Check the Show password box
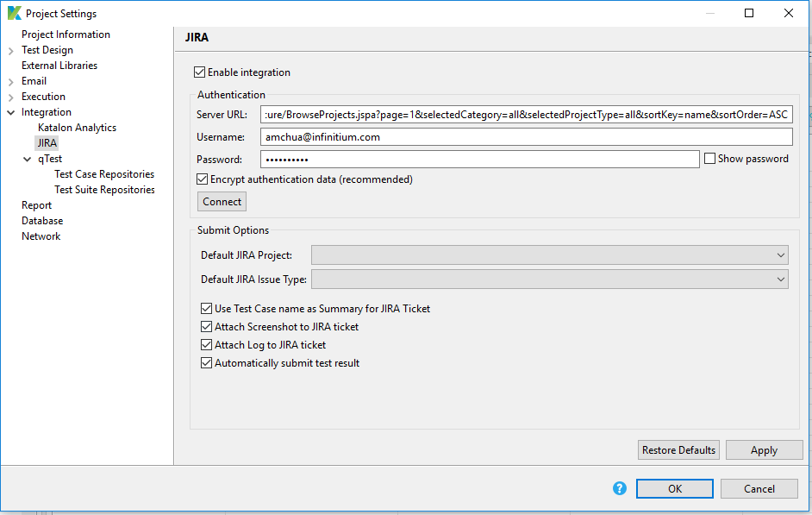This screenshot has height=515, width=812. (710, 159)
